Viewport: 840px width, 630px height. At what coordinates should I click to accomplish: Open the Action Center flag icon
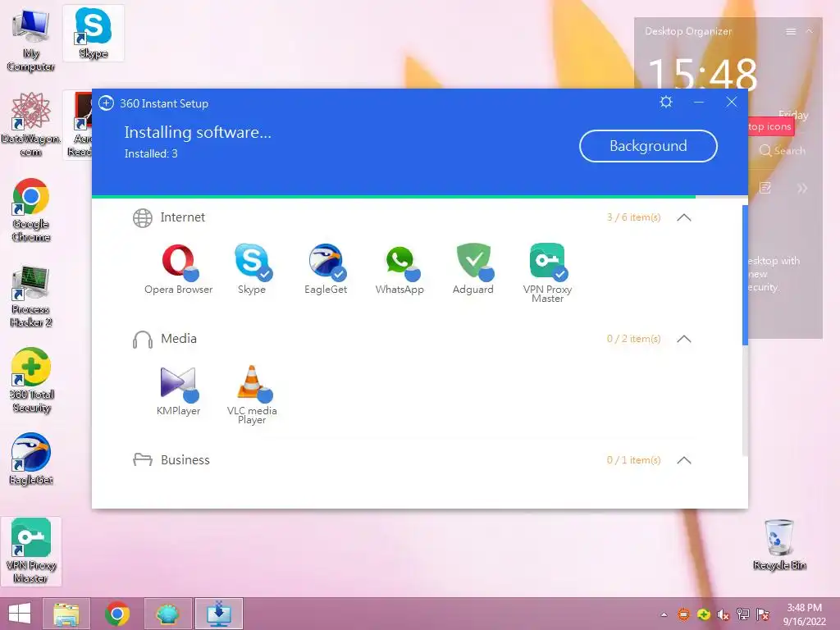763,614
